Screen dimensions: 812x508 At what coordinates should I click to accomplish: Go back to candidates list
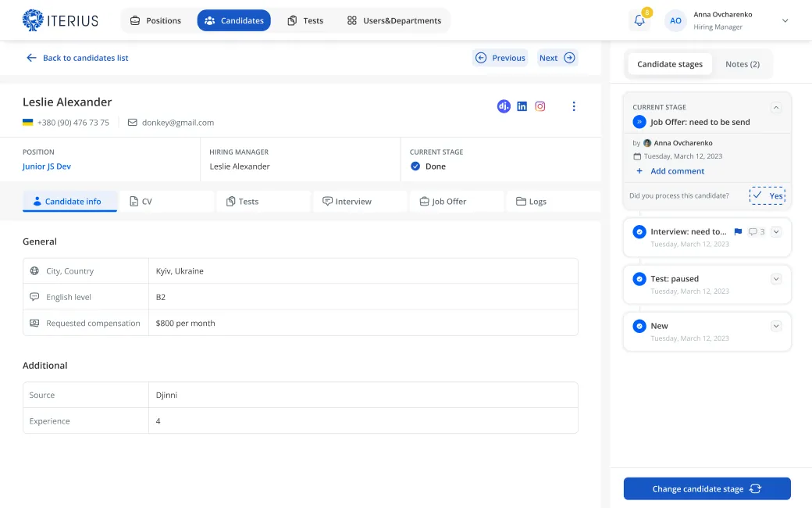point(77,58)
